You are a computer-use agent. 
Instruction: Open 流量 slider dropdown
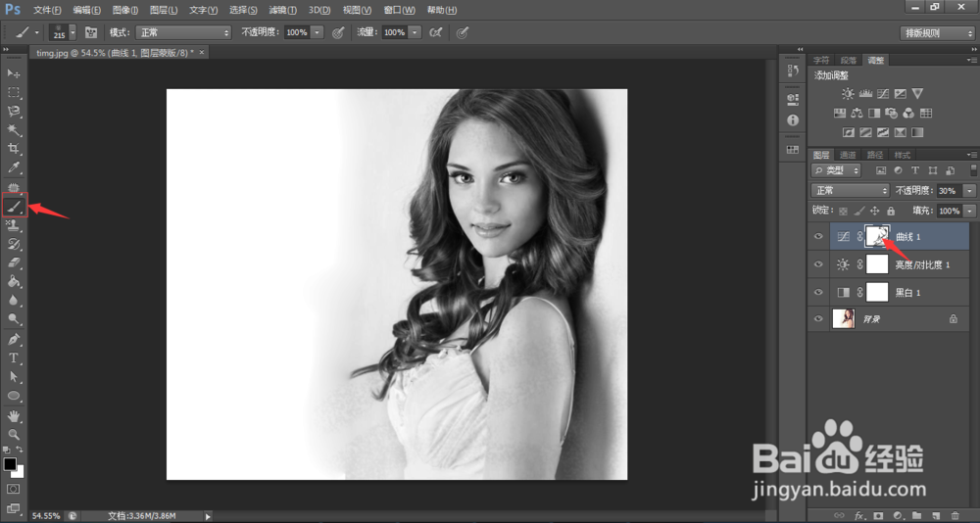[415, 32]
